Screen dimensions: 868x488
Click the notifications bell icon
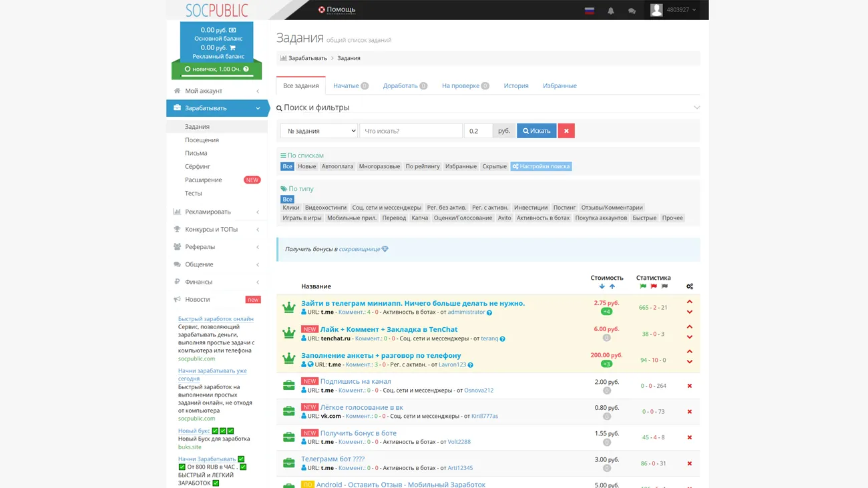(610, 11)
